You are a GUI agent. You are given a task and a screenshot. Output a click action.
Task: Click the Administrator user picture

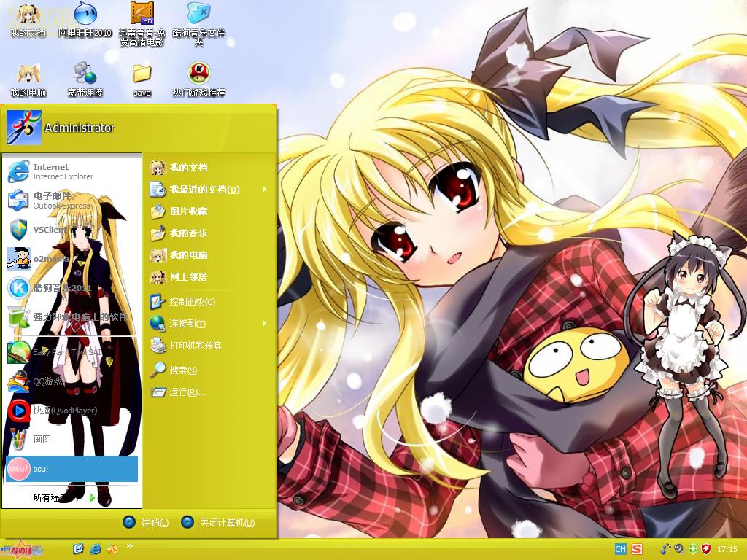tap(24, 127)
